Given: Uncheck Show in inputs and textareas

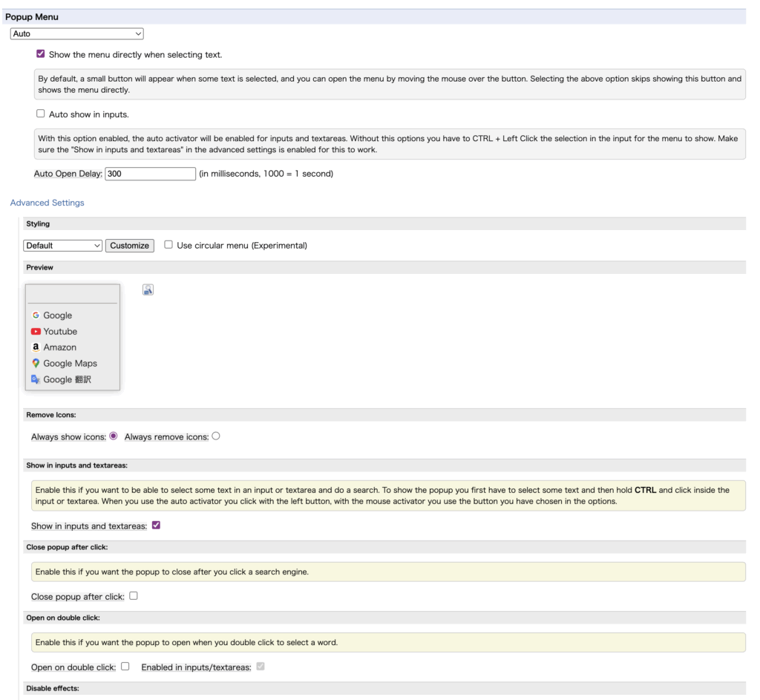Looking at the screenshot, I should pos(156,526).
